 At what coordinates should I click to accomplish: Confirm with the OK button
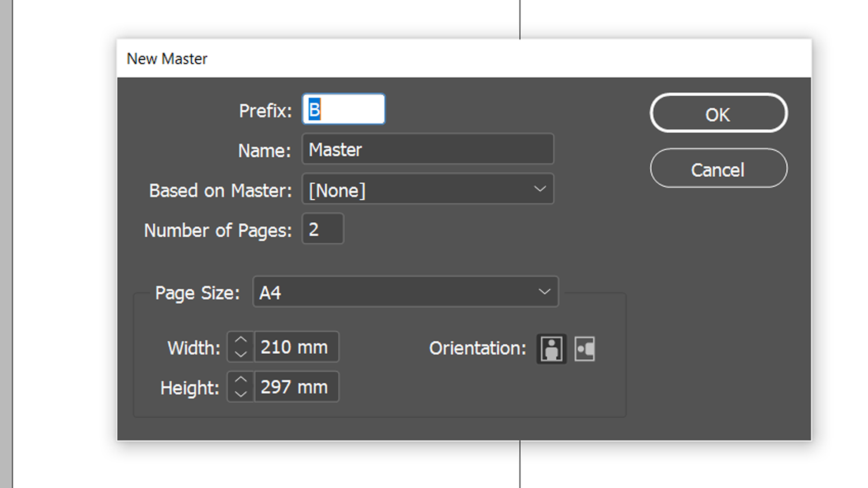coord(718,114)
